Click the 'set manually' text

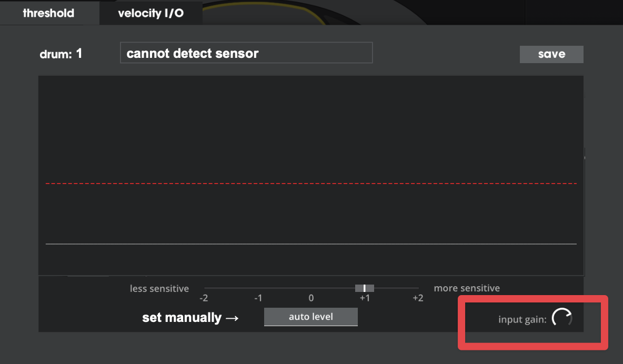pyautogui.click(x=182, y=318)
